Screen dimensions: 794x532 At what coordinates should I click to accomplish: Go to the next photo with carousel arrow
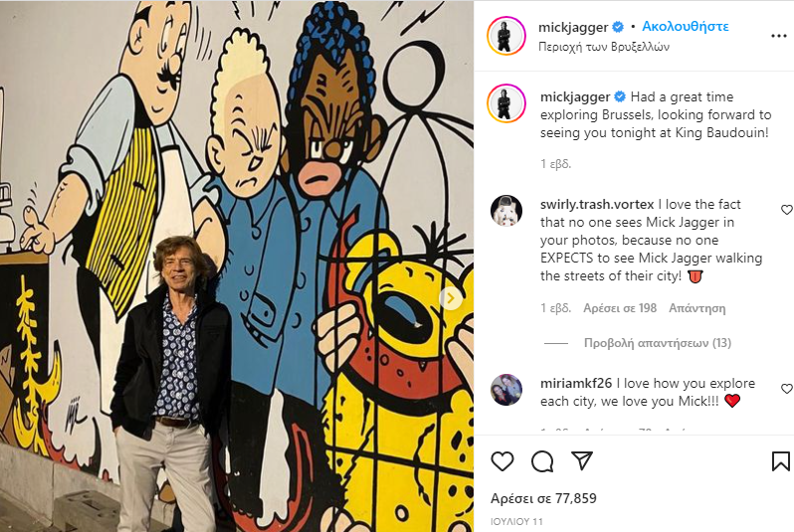(451, 297)
